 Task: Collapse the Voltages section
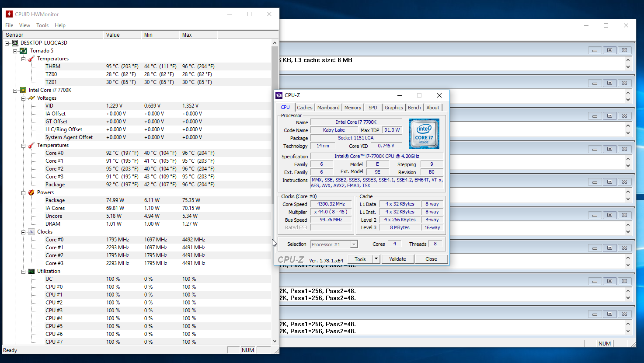click(23, 98)
